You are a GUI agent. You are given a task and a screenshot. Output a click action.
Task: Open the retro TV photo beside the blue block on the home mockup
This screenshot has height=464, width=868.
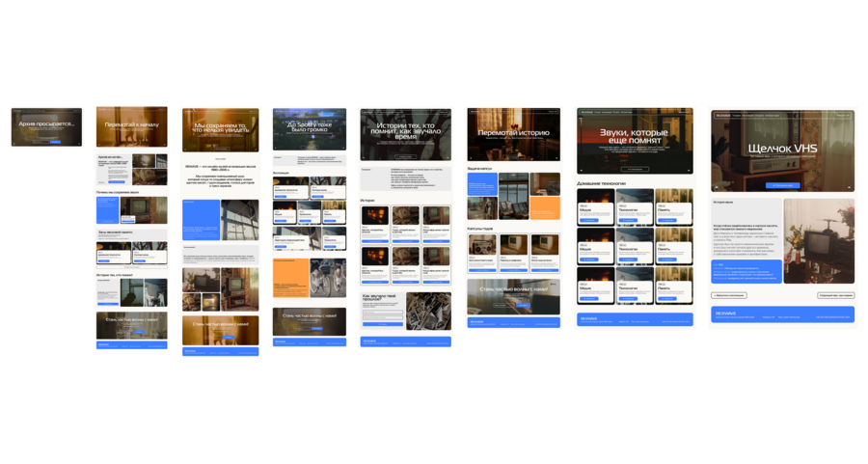click(x=144, y=210)
